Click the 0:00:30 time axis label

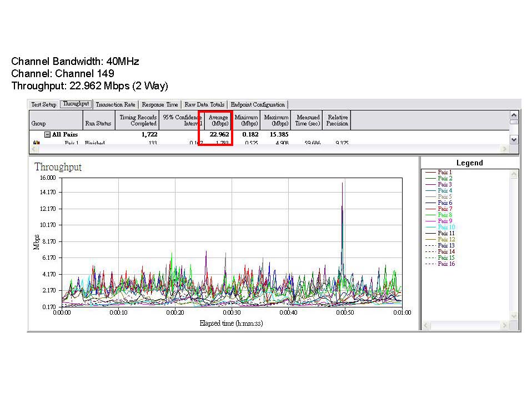point(232,312)
